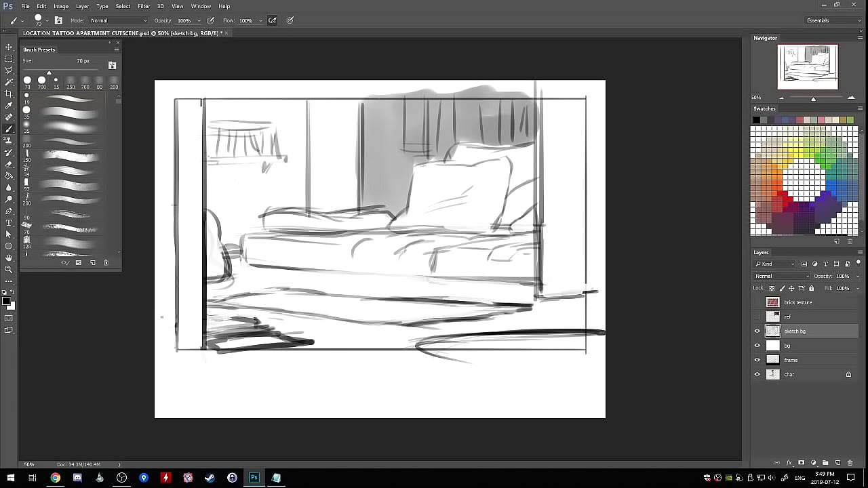This screenshot has height=488, width=868.
Task: Open the Essentials workspace dropdown
Action: (x=832, y=20)
